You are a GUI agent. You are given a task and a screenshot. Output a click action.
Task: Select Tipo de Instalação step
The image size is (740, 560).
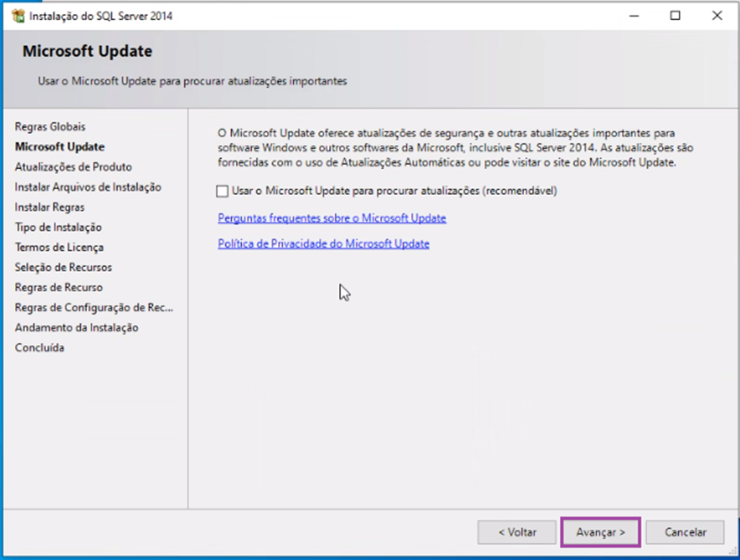pyautogui.click(x=58, y=228)
